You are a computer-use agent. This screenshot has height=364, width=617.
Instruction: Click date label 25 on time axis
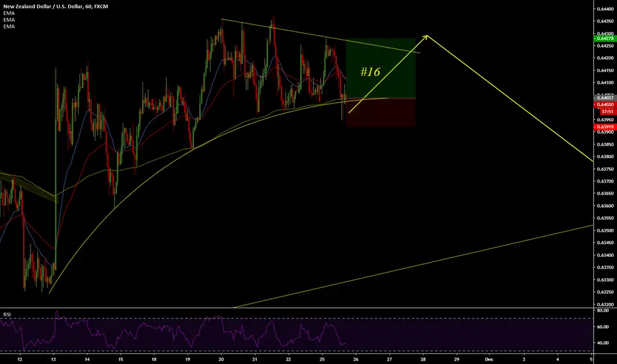point(322,359)
